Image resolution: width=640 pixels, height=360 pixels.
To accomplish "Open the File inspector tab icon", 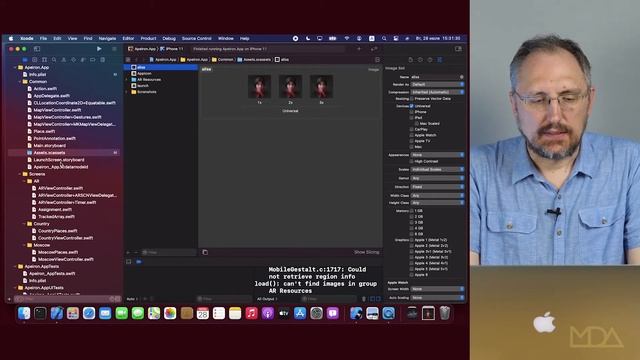I will pyautogui.click(x=410, y=60).
